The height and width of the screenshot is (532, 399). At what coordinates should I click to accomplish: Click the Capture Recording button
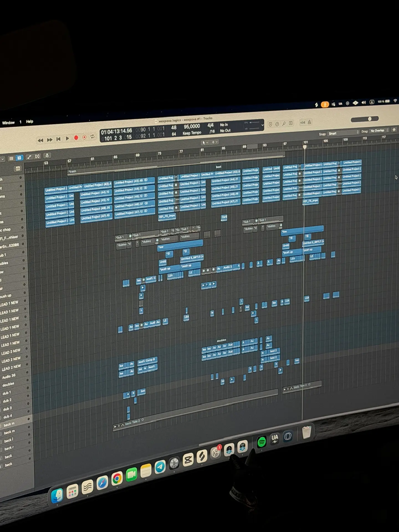[84, 137]
